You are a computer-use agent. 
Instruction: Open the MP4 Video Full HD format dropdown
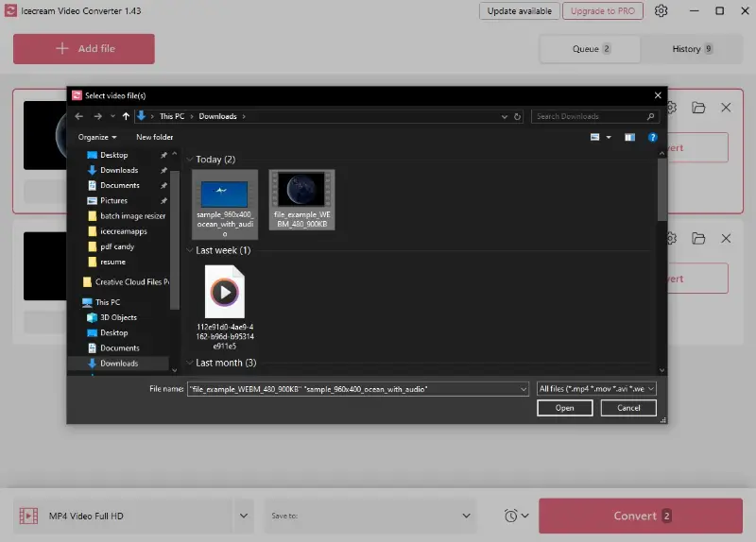click(244, 516)
